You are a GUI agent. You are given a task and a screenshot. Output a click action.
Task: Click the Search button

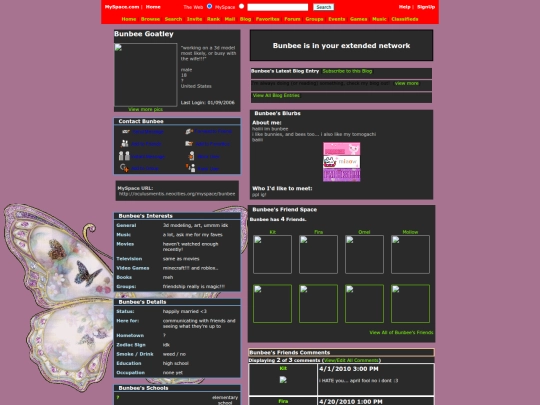[323, 7]
